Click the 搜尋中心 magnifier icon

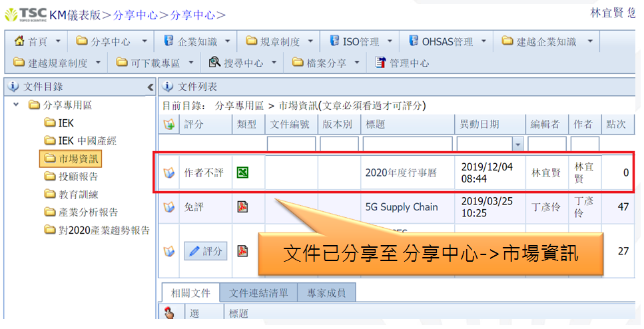click(x=214, y=63)
